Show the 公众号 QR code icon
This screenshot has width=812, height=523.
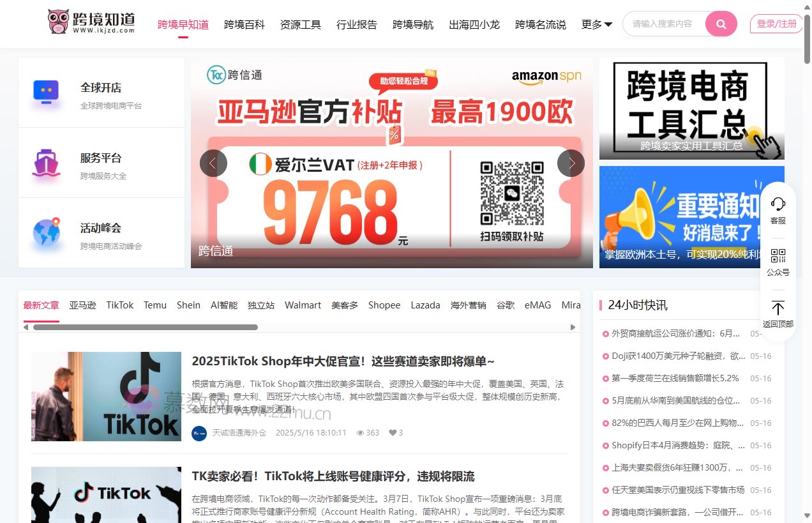[x=778, y=256]
